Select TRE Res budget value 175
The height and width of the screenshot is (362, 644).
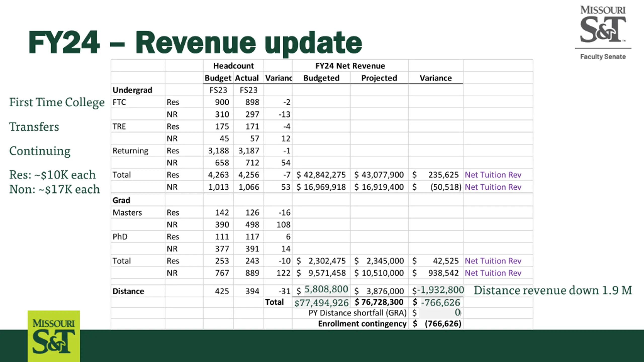click(x=222, y=126)
